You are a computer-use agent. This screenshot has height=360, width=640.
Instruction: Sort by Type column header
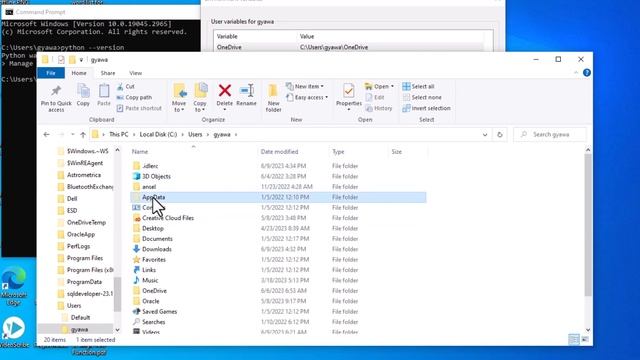click(x=359, y=152)
